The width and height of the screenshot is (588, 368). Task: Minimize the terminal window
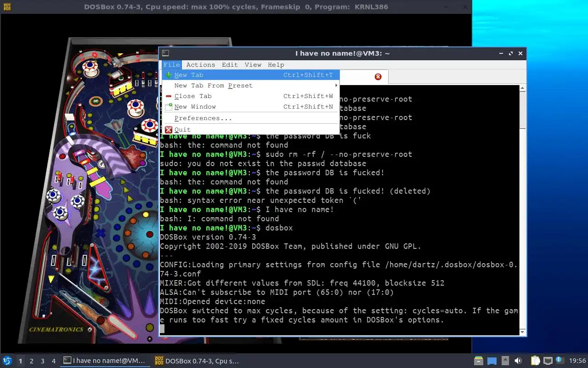pos(501,53)
